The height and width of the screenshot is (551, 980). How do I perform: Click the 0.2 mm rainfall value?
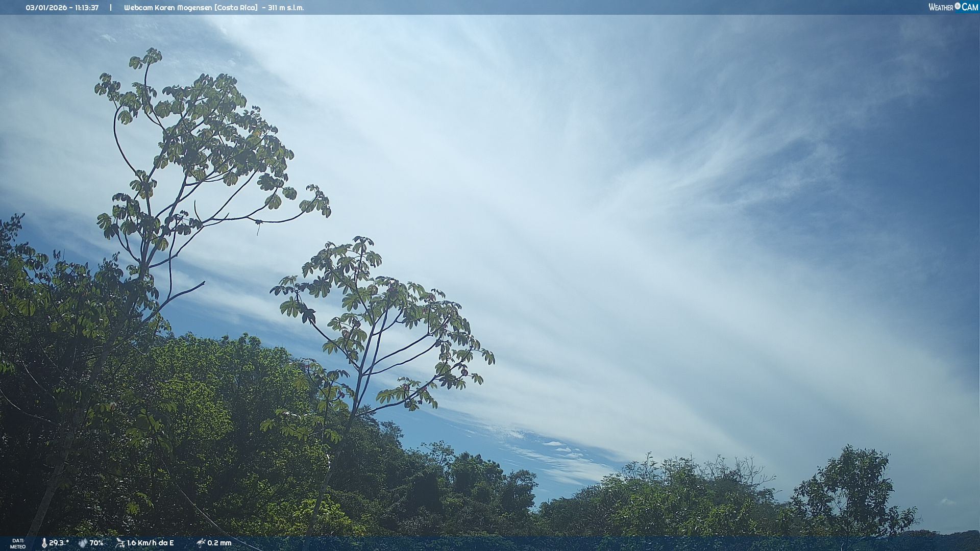tap(219, 543)
